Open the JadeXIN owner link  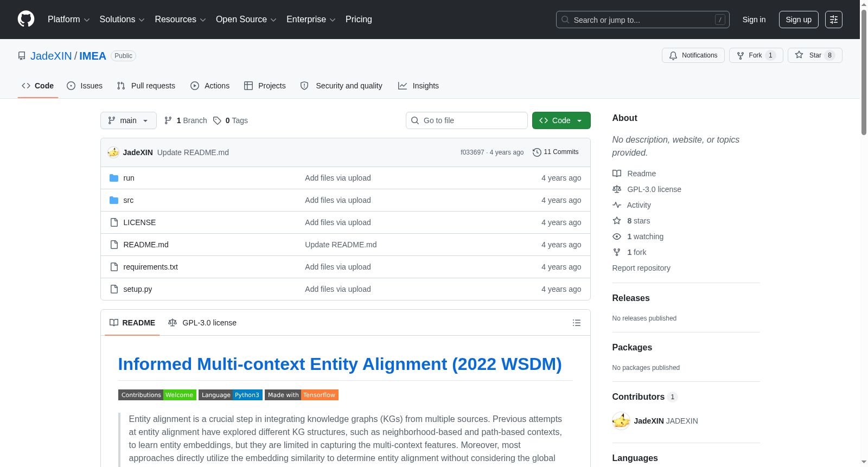pos(51,56)
